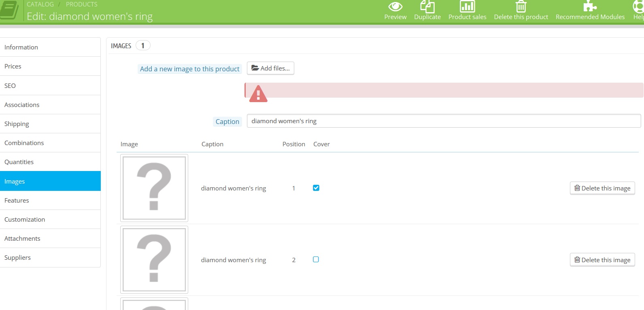Set image position 2 as cover
The image size is (644, 310).
(316, 260)
